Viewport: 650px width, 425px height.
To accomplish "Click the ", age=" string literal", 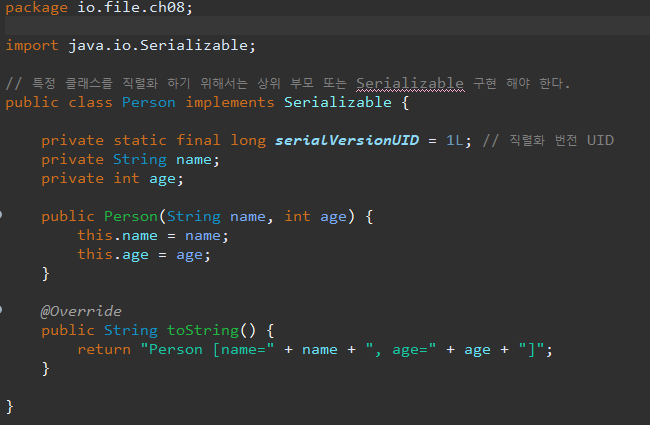I will [401, 350].
